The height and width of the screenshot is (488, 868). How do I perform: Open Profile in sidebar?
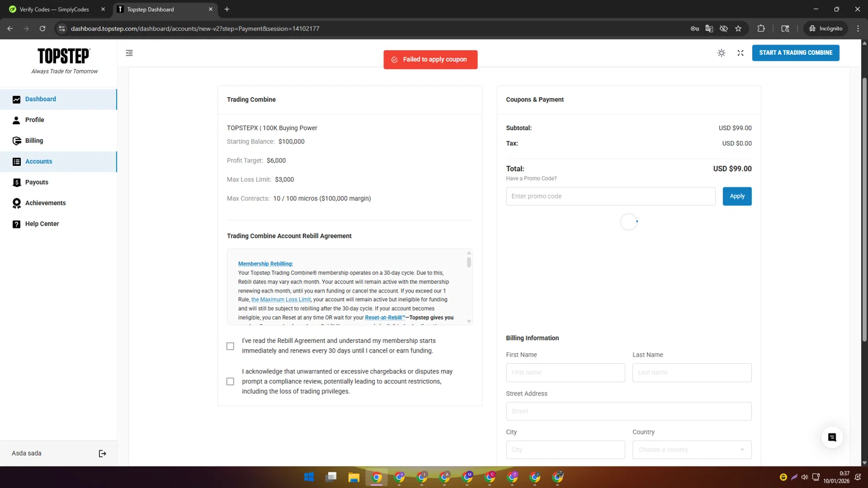58,120
